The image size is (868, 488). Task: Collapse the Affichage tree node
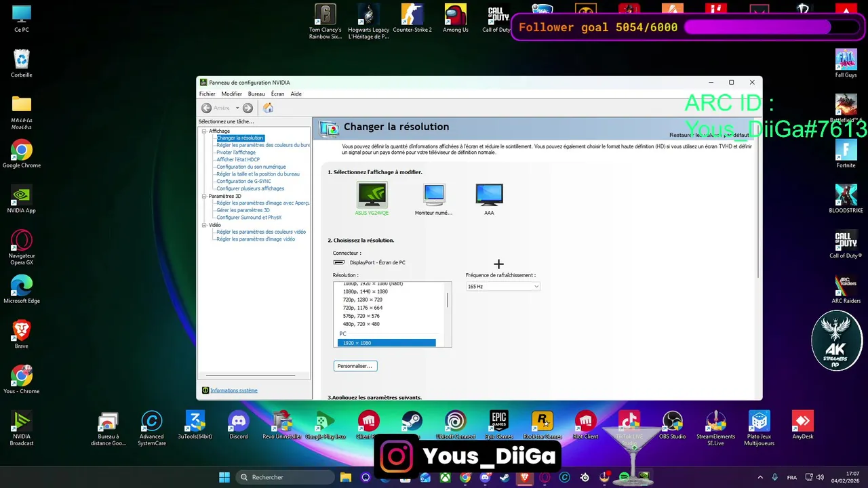click(x=204, y=131)
